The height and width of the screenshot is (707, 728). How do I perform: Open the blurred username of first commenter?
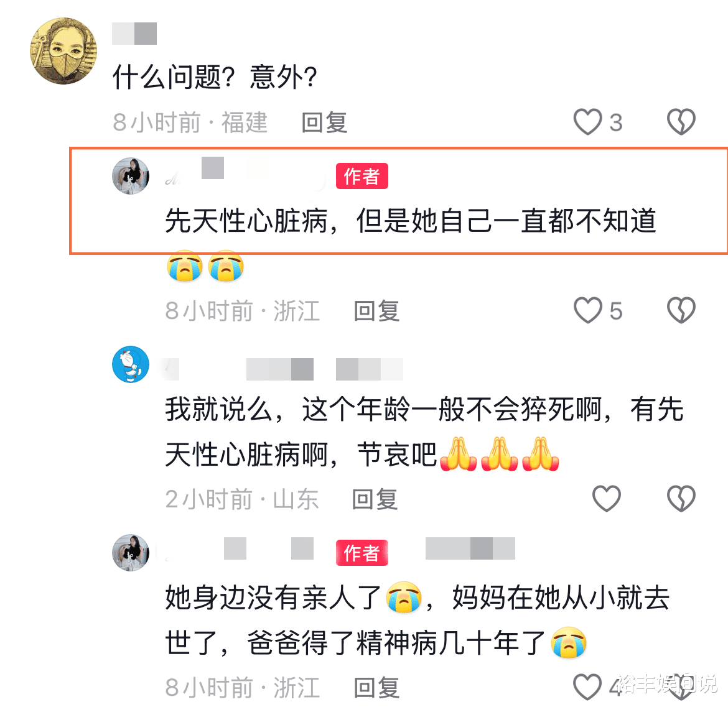134,34
